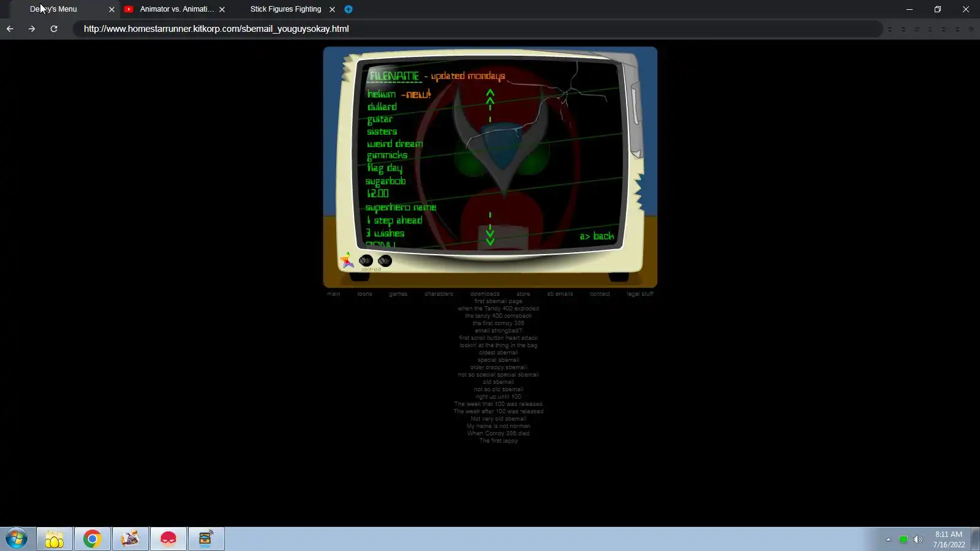Open 'when the Tandy 400 exploded' link
This screenshot has height=551, width=980.
click(499, 309)
